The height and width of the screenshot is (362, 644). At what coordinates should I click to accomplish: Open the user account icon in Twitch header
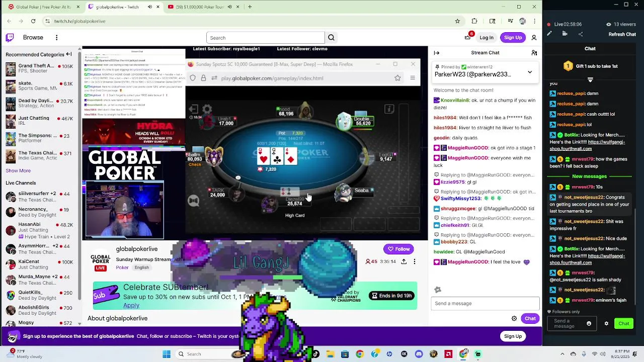534,38
